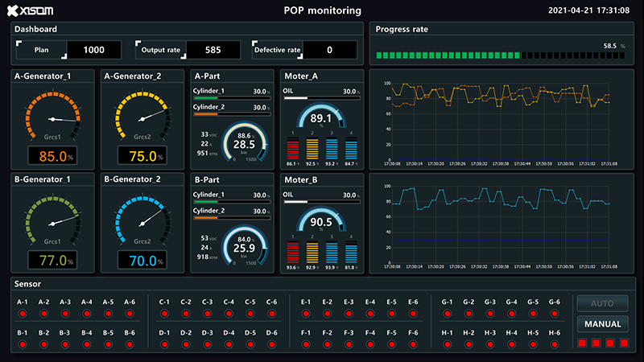Click the A-Part 28.5 kW circular gauge
Screen dimensions: 644x362
(x=244, y=143)
